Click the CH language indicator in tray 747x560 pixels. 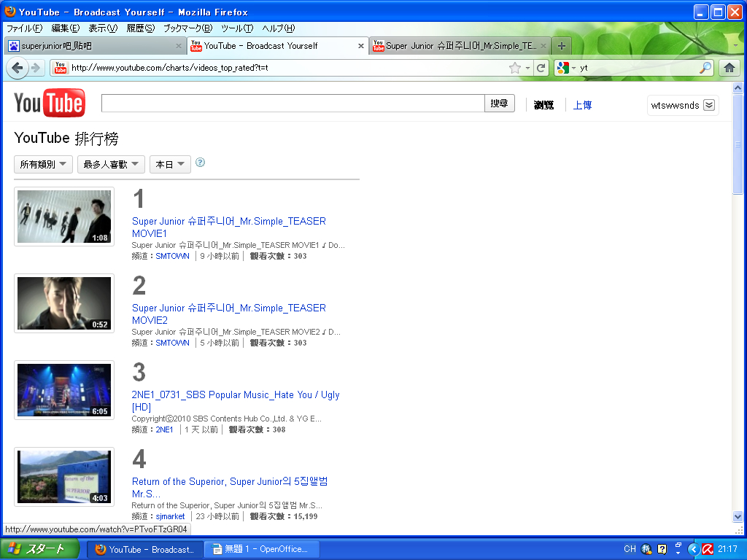click(630, 549)
